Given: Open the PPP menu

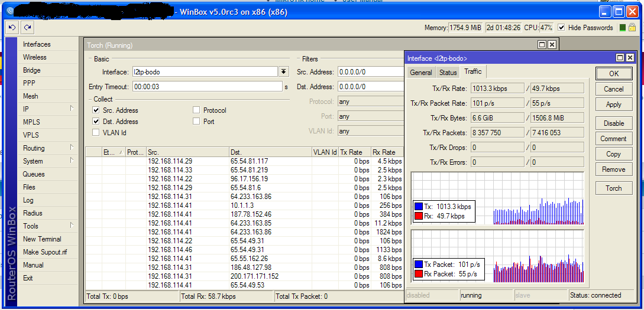Looking at the screenshot, I should [x=29, y=83].
